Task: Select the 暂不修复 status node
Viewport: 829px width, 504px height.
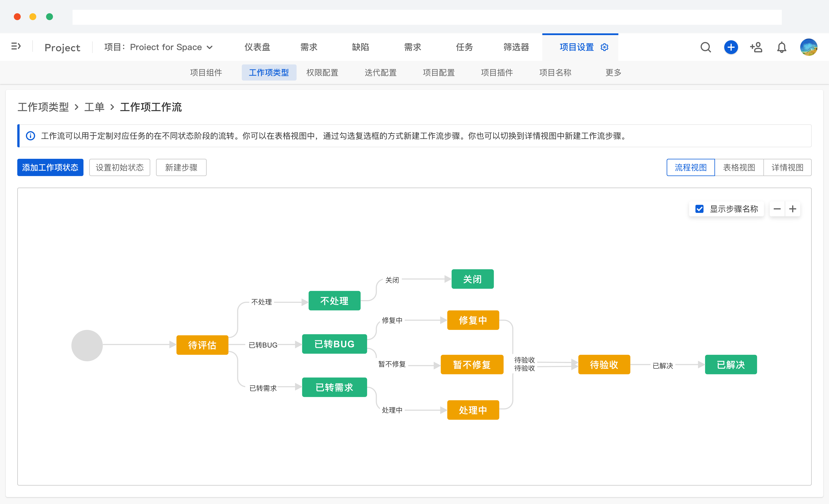Action: tap(472, 364)
